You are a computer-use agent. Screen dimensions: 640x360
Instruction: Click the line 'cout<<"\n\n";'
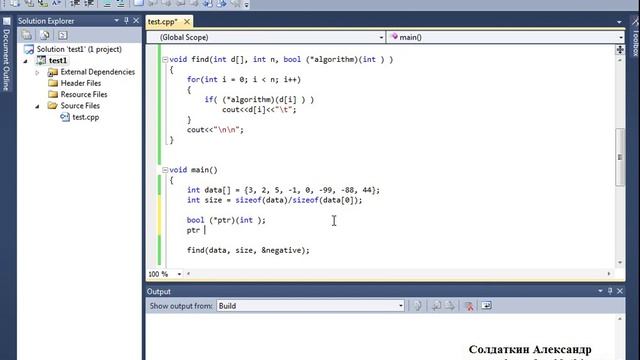pyautogui.click(x=215, y=130)
